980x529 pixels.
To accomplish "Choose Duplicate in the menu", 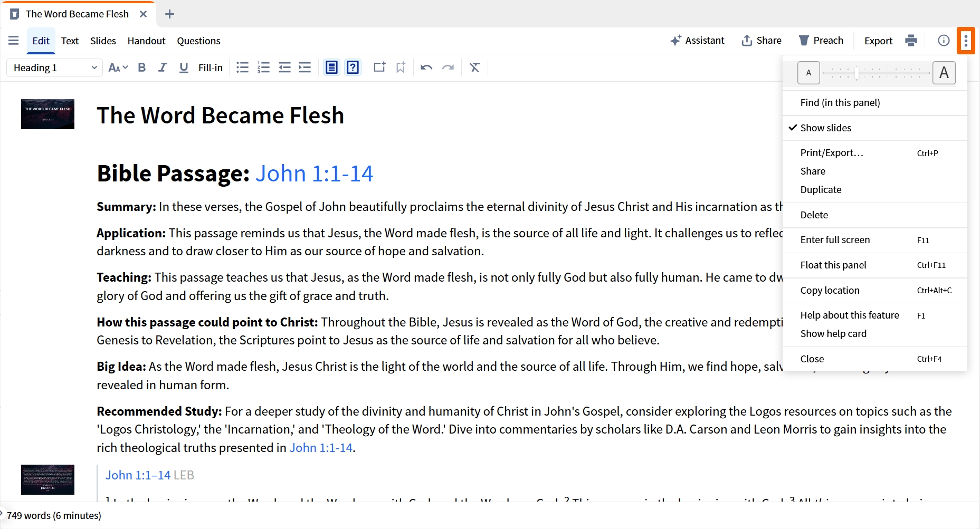I will click(875, 190).
